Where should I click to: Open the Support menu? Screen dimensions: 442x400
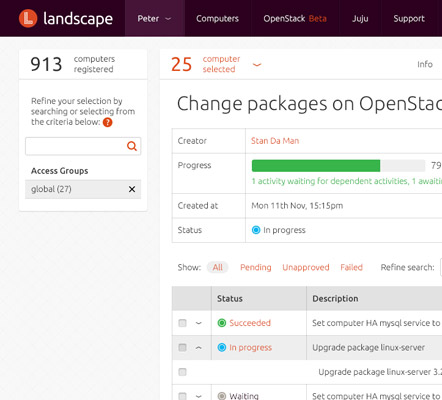coord(409,19)
